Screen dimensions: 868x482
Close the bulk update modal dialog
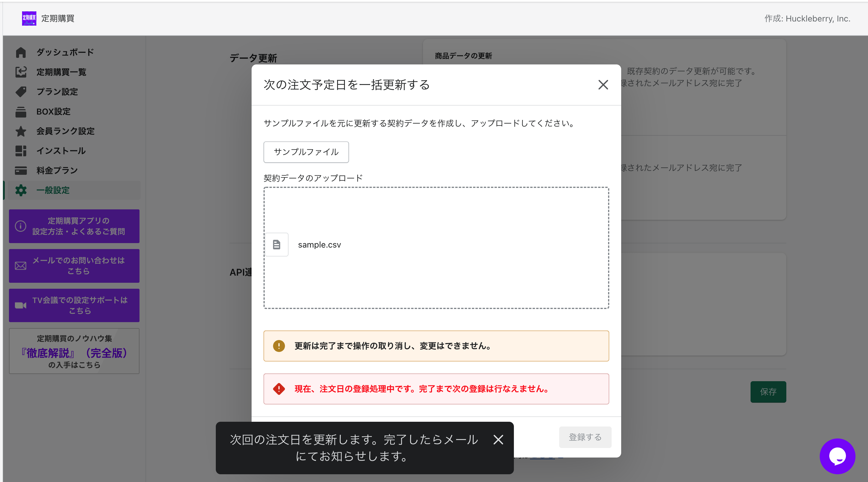tap(603, 85)
